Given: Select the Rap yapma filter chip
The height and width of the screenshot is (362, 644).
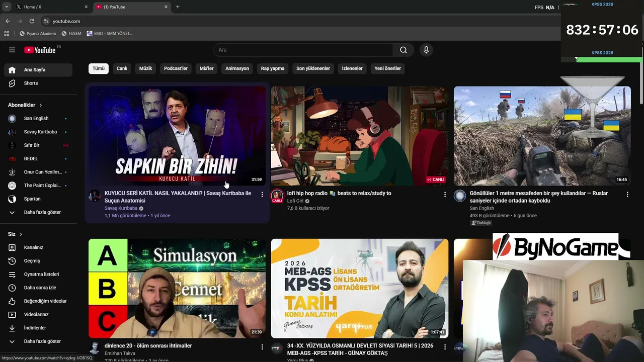Looking at the screenshot, I should (x=273, y=68).
